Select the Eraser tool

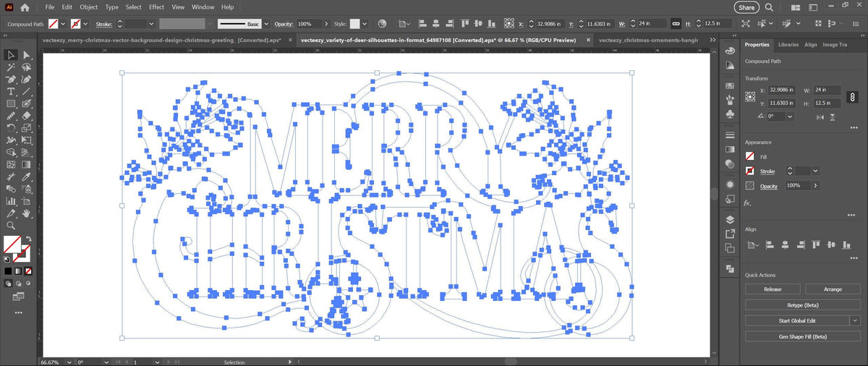(27, 116)
